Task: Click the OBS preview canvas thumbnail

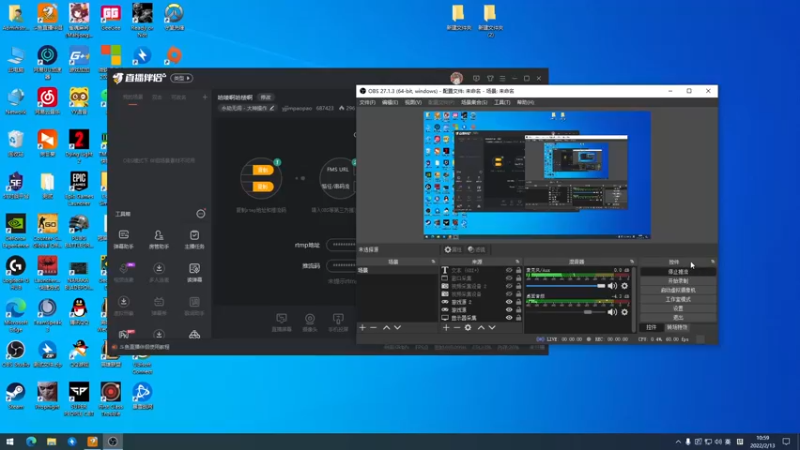Action: coord(537,175)
